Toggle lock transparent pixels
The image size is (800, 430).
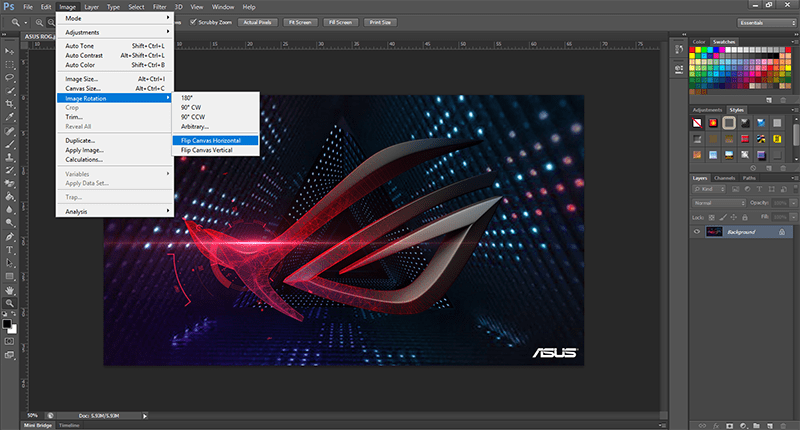click(x=712, y=217)
